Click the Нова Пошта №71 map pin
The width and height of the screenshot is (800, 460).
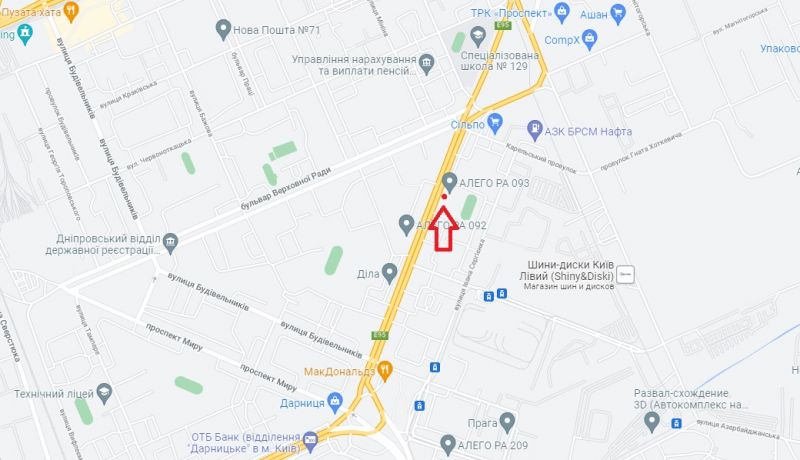click(x=223, y=30)
